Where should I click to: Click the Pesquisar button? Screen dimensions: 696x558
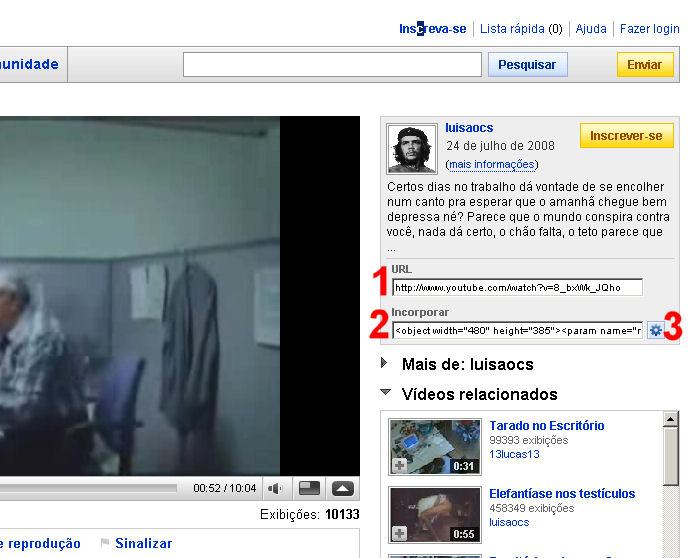point(527,65)
